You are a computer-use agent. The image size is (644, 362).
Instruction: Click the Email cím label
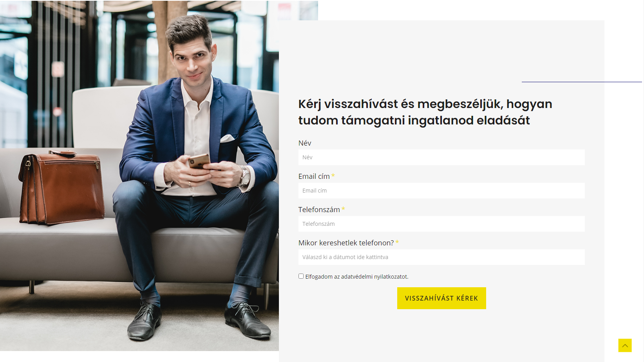pos(314,176)
